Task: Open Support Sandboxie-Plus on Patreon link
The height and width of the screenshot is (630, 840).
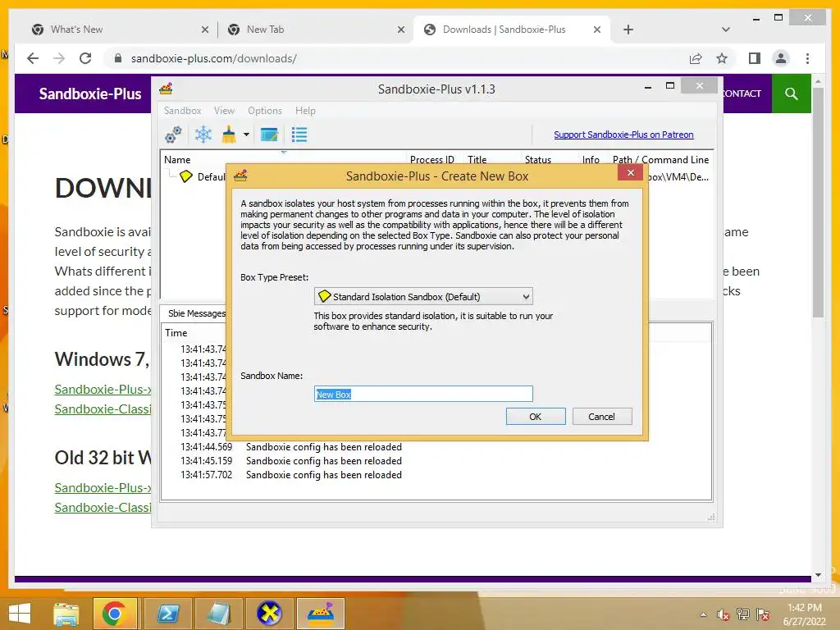Action: [x=623, y=135]
